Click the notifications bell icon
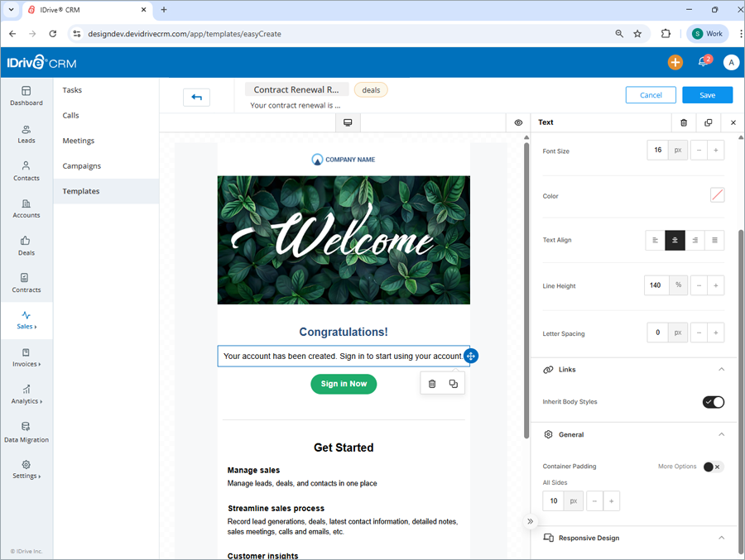The width and height of the screenshot is (745, 560). 702,62
